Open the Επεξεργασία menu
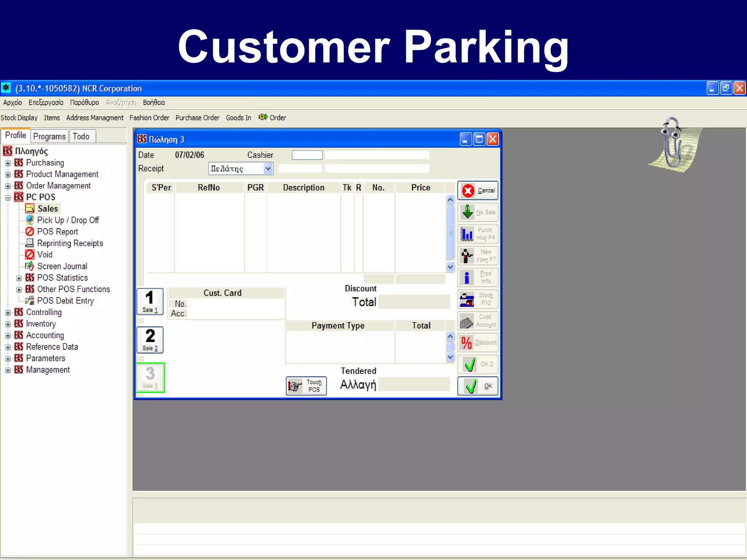 pyautogui.click(x=46, y=102)
